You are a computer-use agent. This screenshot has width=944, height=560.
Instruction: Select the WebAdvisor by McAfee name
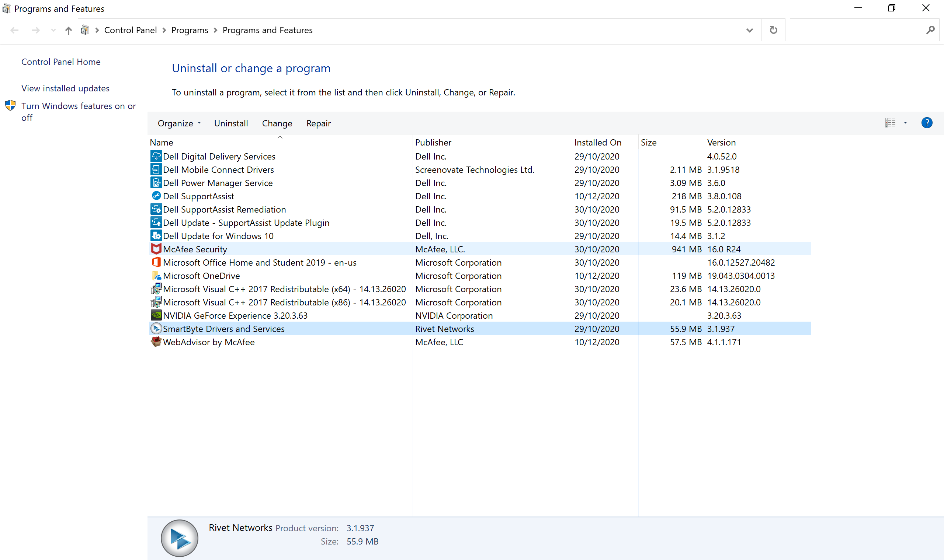(209, 342)
